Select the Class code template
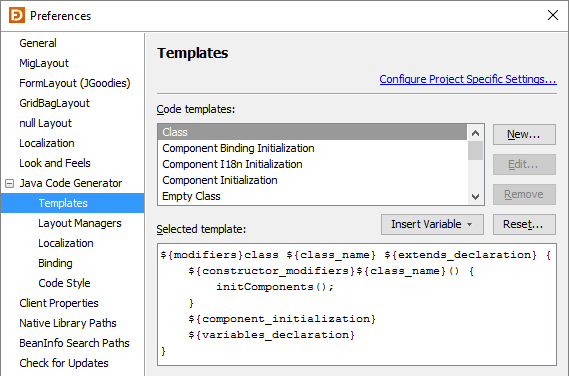Viewport: 569px width, 376px height. [312, 132]
